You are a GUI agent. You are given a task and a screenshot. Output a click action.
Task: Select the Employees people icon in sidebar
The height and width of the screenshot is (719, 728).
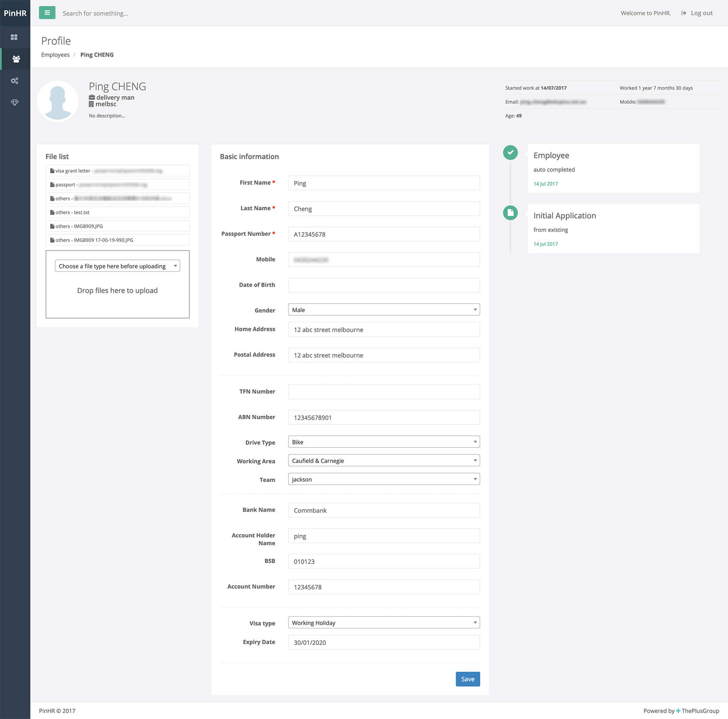15,59
